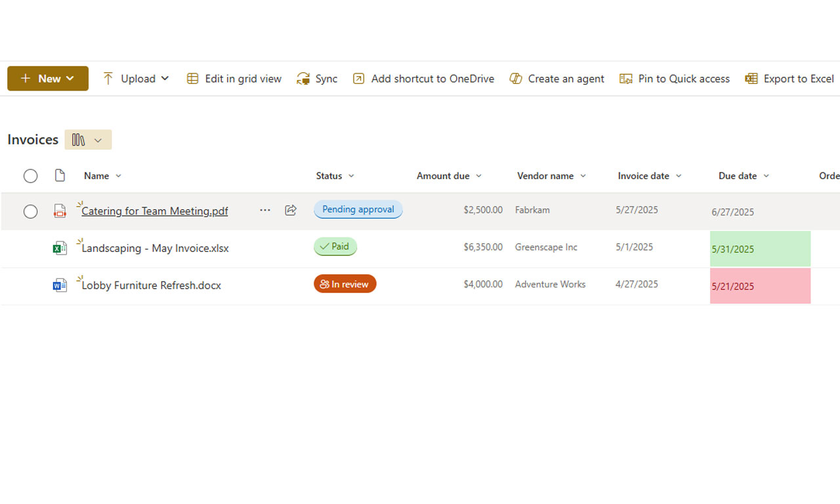This screenshot has height=504, width=840.
Task: Open the New dropdown menu
Action: click(x=47, y=78)
